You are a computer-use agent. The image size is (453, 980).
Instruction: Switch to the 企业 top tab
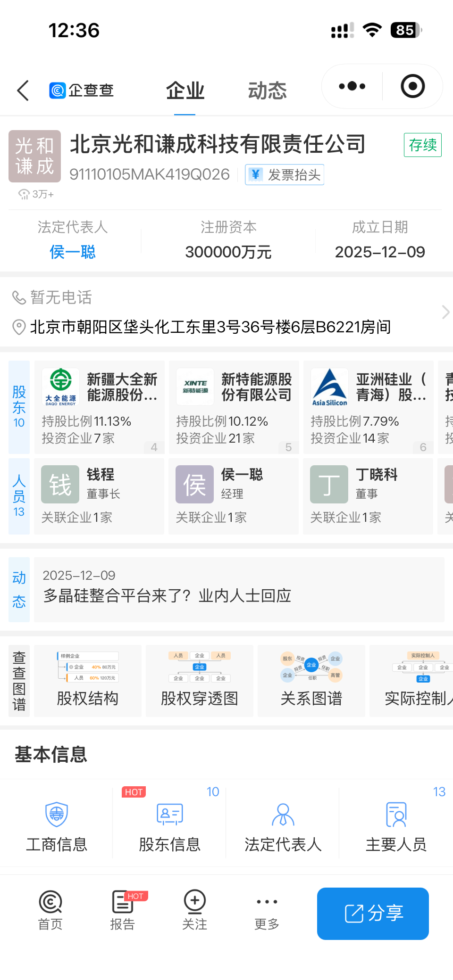pos(185,91)
